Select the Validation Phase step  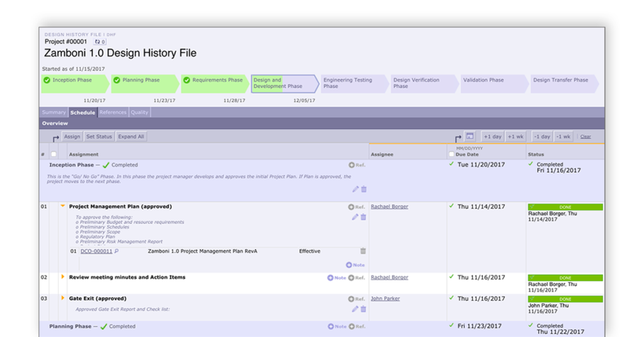coord(494,84)
